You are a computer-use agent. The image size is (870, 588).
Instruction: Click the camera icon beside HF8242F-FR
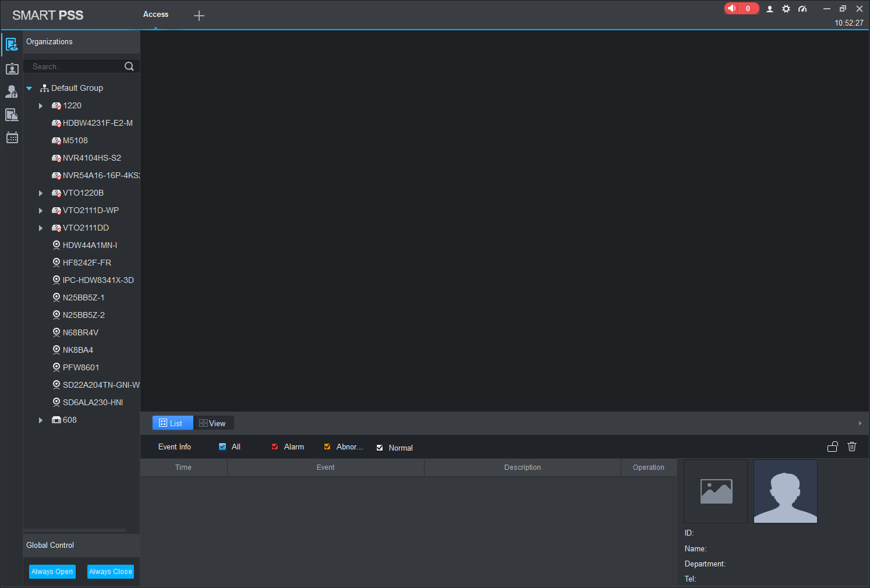pyautogui.click(x=56, y=263)
